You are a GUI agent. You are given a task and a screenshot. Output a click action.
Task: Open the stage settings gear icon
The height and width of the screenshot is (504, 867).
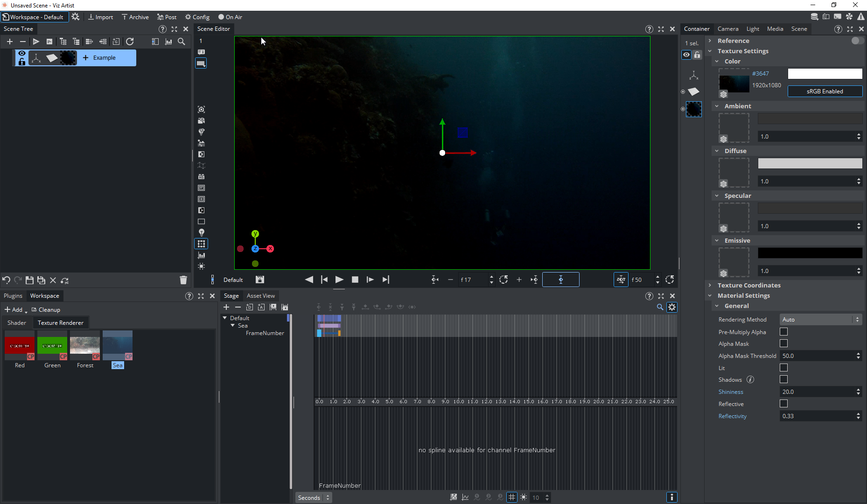click(672, 307)
